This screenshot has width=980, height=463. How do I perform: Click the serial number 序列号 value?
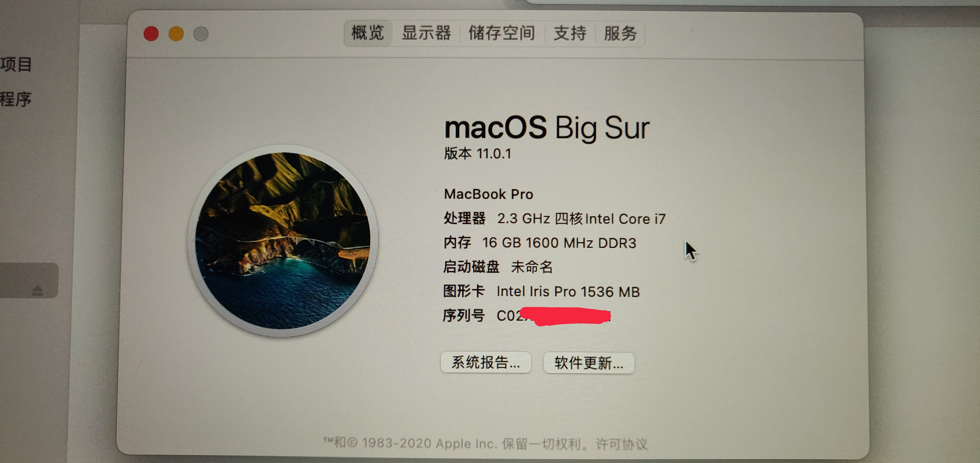pyautogui.click(x=554, y=316)
